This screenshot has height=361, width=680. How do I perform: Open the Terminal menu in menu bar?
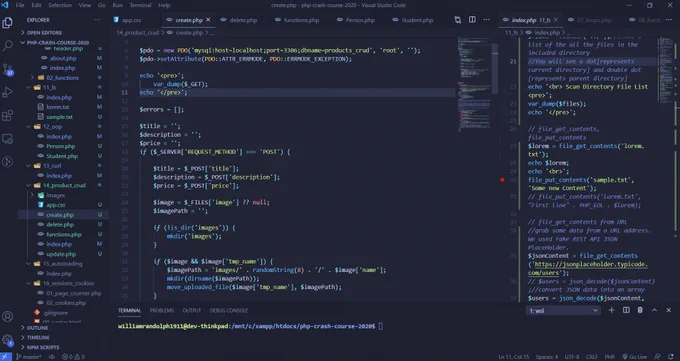point(141,5)
